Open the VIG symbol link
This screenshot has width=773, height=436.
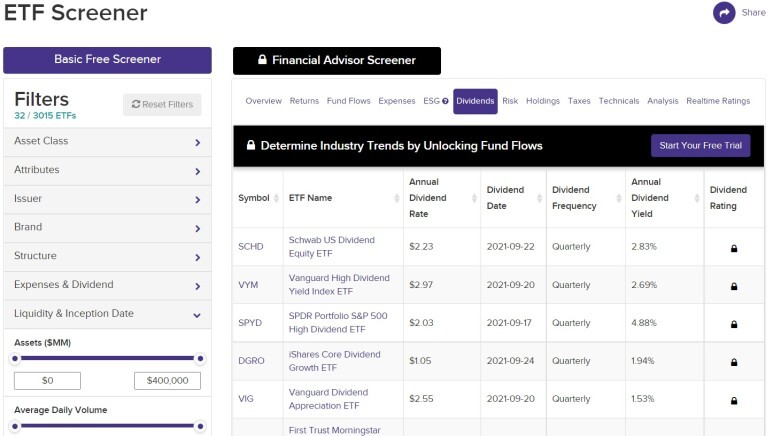246,399
